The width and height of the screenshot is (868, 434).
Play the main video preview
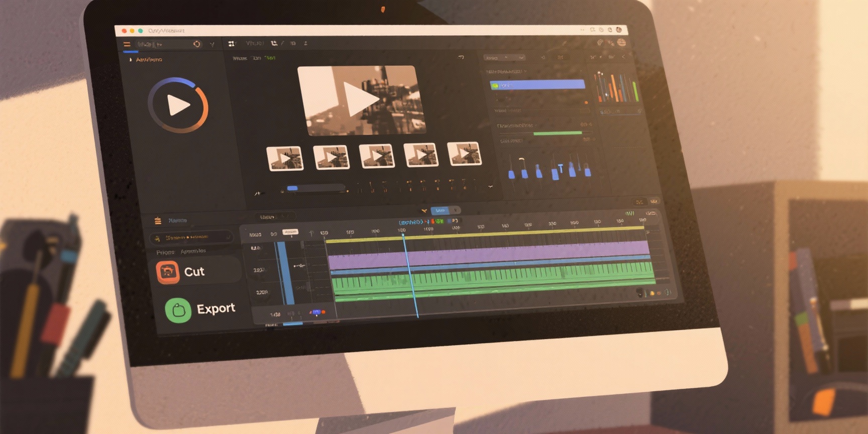[x=361, y=99]
